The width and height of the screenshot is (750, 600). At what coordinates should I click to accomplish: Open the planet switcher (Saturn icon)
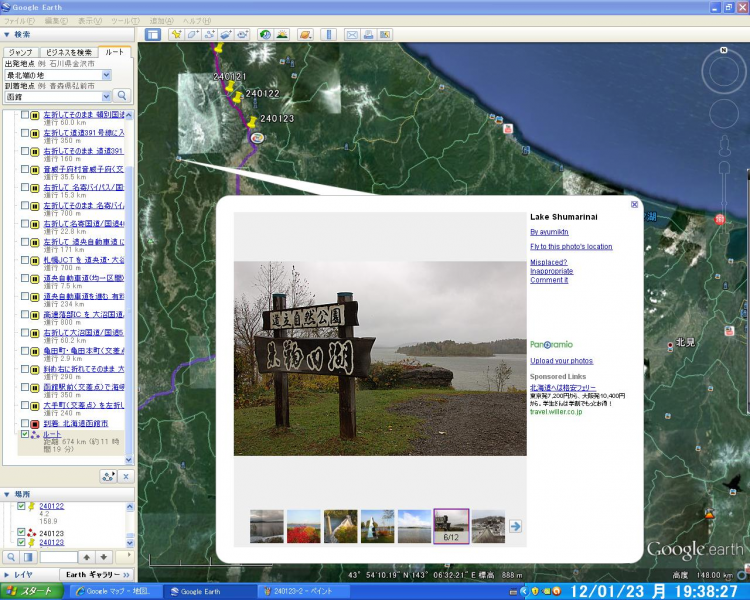305,34
